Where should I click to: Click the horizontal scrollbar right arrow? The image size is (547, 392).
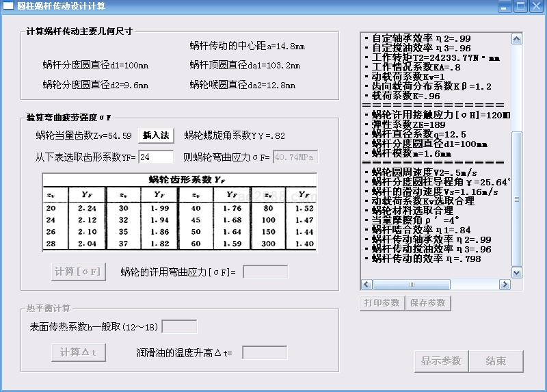tap(505, 285)
